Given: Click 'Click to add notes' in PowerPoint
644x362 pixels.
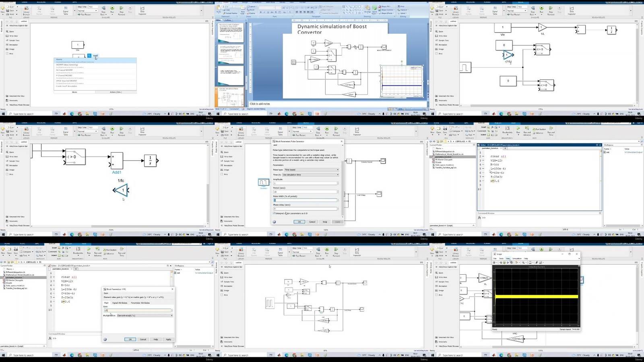Looking at the screenshot, I should tap(260, 104).
